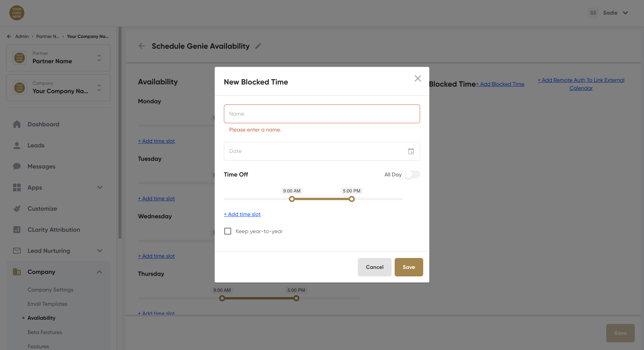Screen dimensions: 644x350
Task: Open the Sadie user dropdown
Action: click(625, 13)
